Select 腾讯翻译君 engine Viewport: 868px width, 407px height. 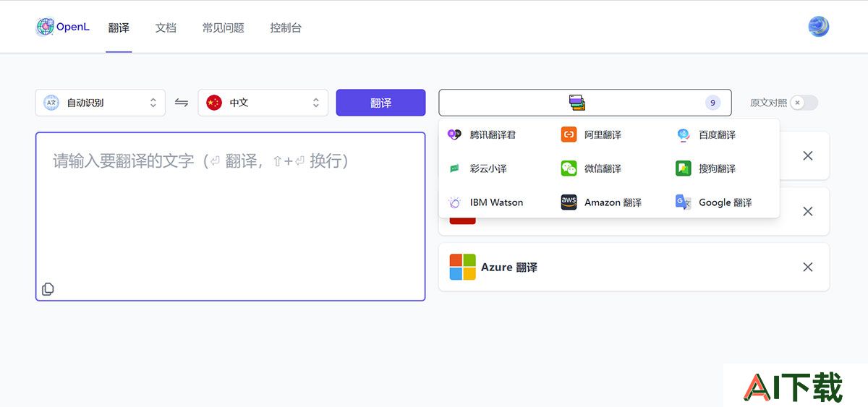click(482, 134)
